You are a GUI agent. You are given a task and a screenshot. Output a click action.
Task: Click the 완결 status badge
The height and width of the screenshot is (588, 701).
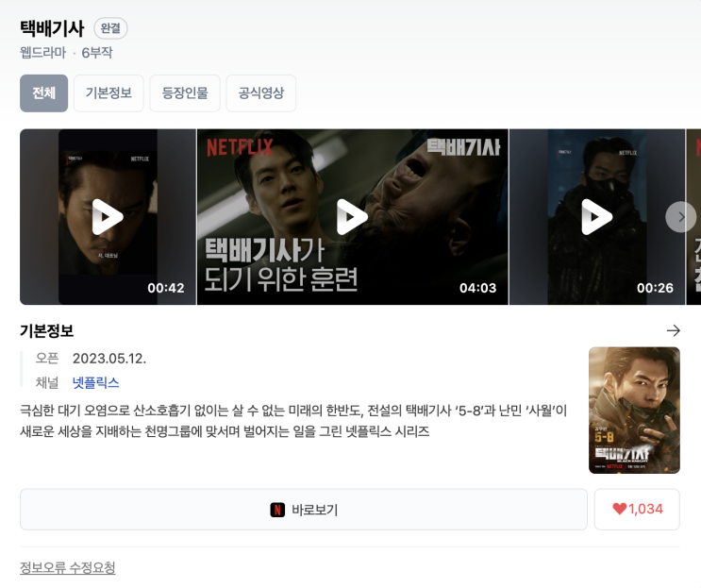click(x=110, y=28)
